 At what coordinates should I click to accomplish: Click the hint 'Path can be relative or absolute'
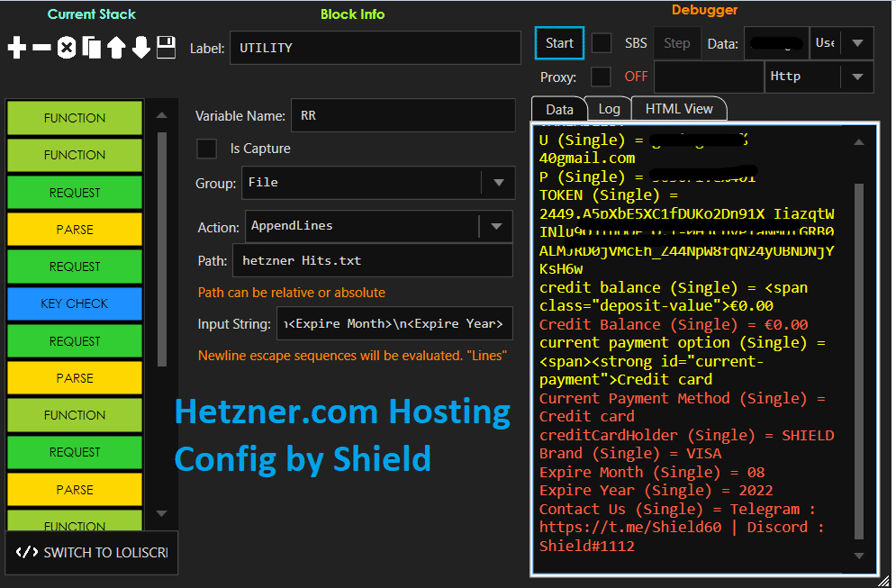coord(292,293)
